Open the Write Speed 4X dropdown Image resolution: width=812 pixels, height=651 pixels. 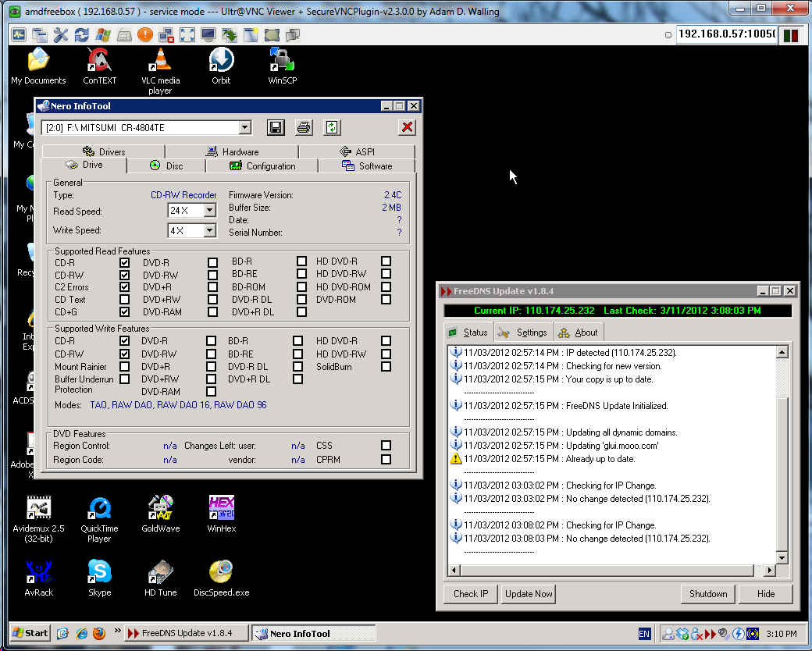pos(210,230)
